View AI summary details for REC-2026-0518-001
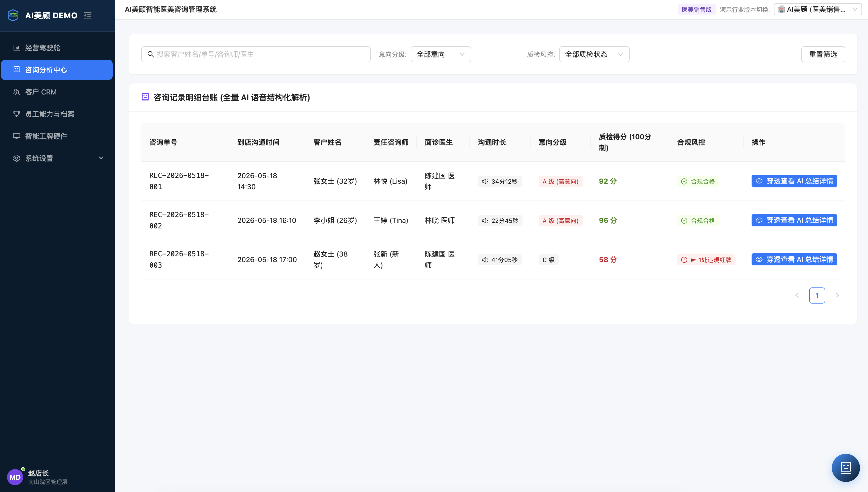Screen dimensions: 868x492 (794, 181)
